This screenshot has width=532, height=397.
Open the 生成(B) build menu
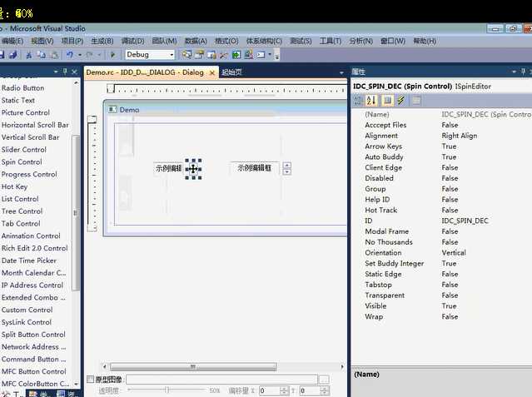(102, 41)
